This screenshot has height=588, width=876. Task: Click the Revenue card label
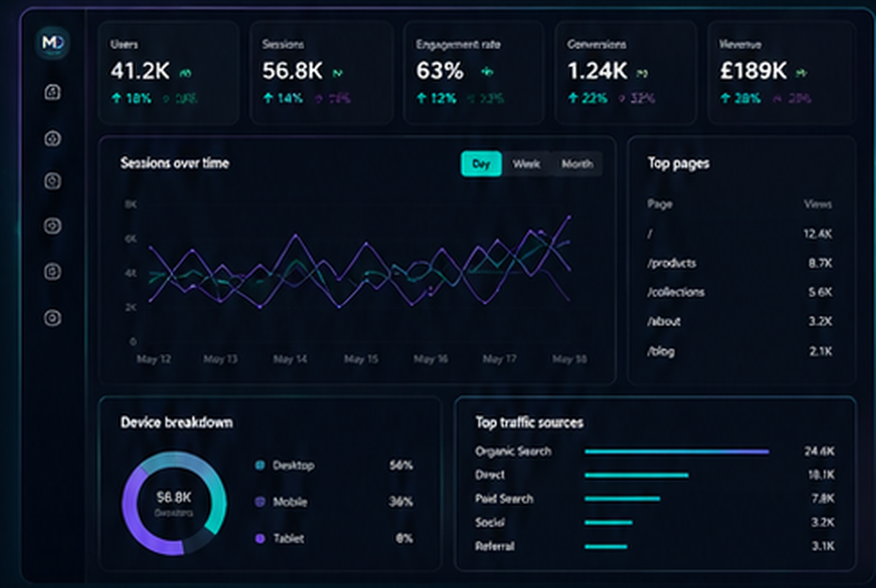[740, 44]
